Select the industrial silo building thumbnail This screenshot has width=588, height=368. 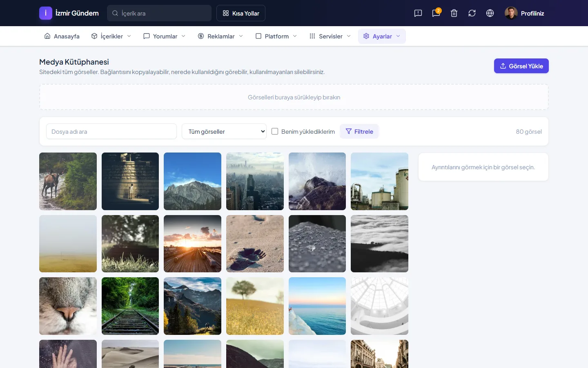tap(379, 181)
